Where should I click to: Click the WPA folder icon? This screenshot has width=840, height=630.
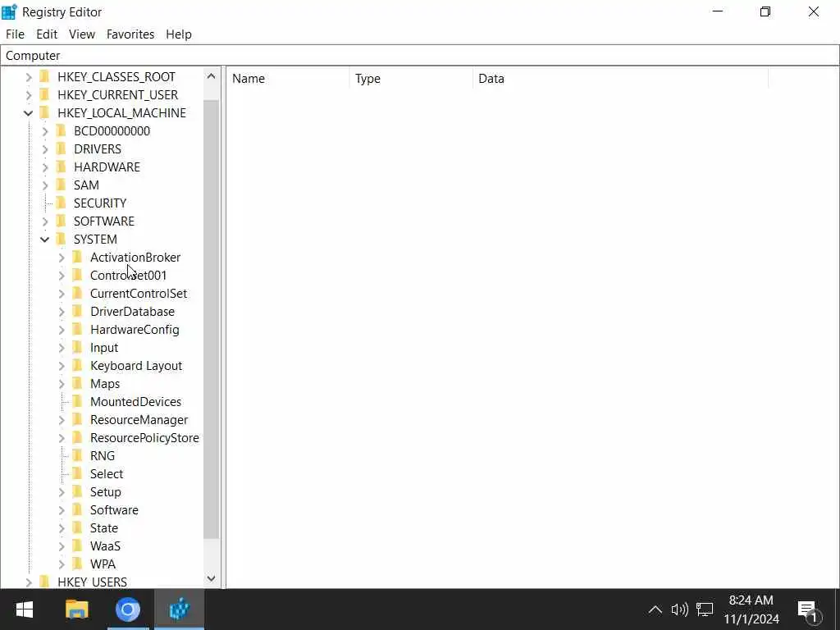pos(78,564)
